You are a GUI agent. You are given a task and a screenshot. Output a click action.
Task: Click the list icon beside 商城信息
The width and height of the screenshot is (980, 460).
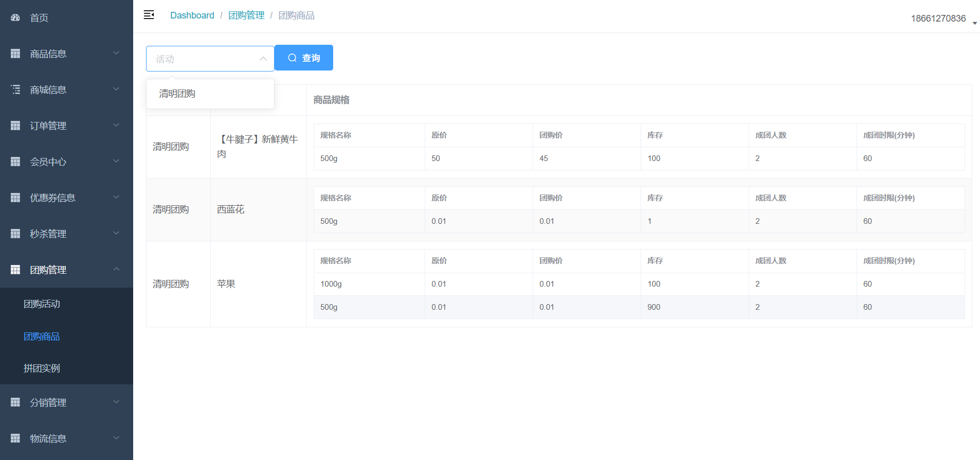coord(15,90)
